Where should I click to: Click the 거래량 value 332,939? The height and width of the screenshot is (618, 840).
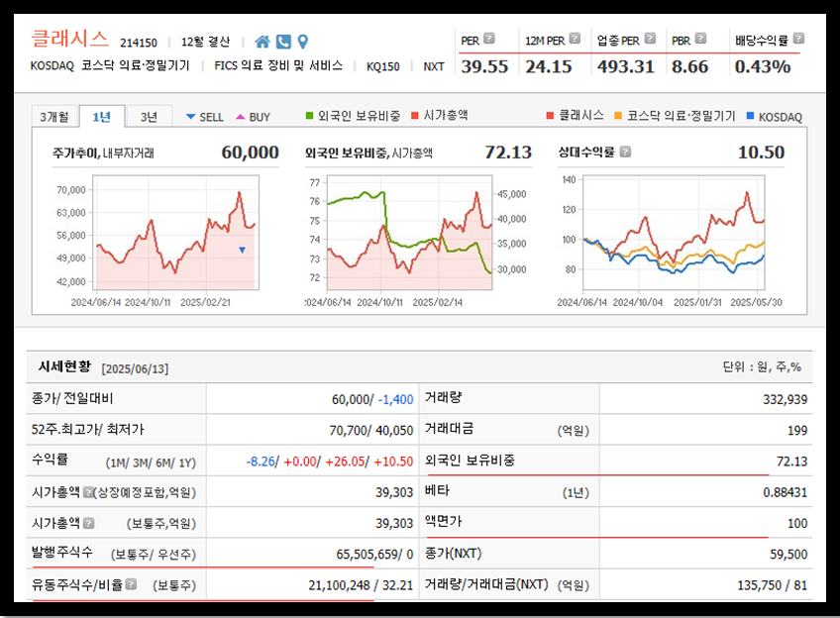(x=785, y=399)
